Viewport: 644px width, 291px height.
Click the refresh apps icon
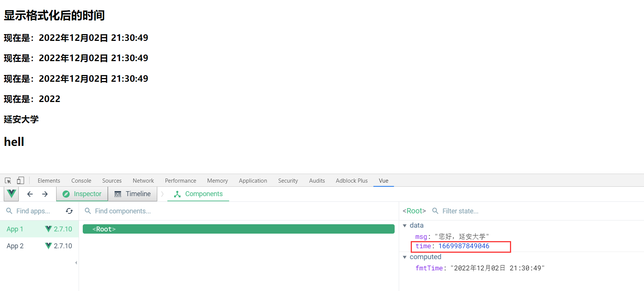coord(69,211)
